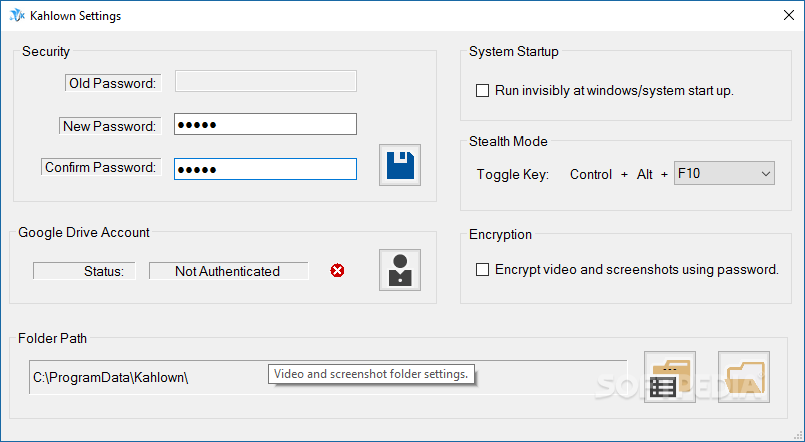Click the Alt modifier text

(x=645, y=175)
